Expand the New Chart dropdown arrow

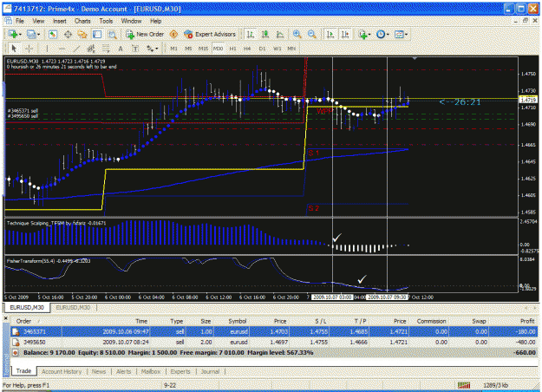click(20, 35)
